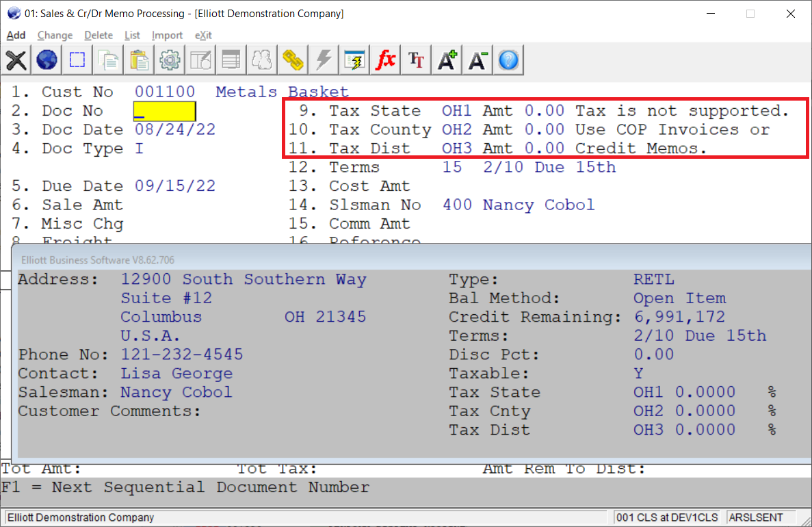This screenshot has width=812, height=527.
Task: Click the address line 12900 South Southern Way
Action: pyautogui.click(x=244, y=279)
